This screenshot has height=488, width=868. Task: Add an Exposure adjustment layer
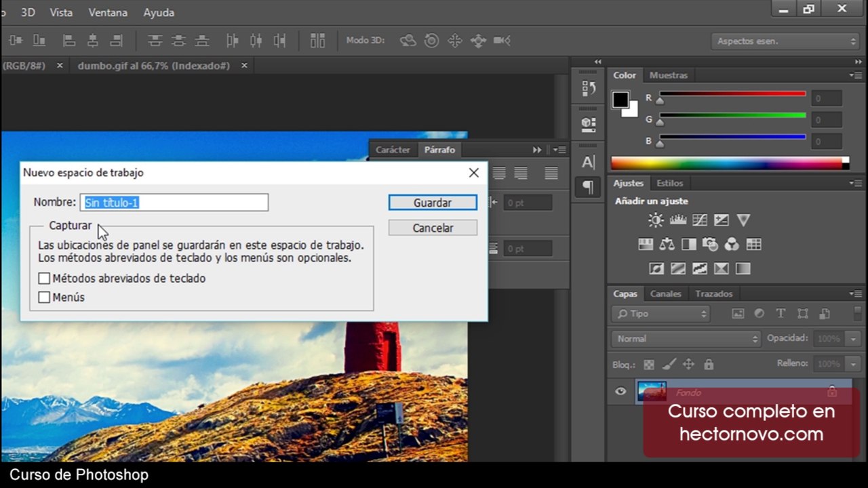721,220
